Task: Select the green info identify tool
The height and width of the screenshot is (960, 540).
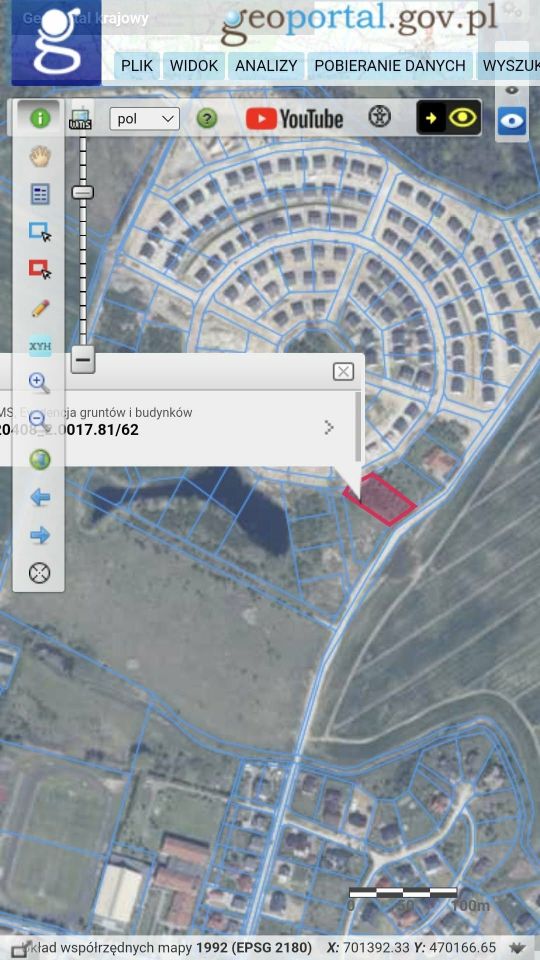Action: [40, 118]
